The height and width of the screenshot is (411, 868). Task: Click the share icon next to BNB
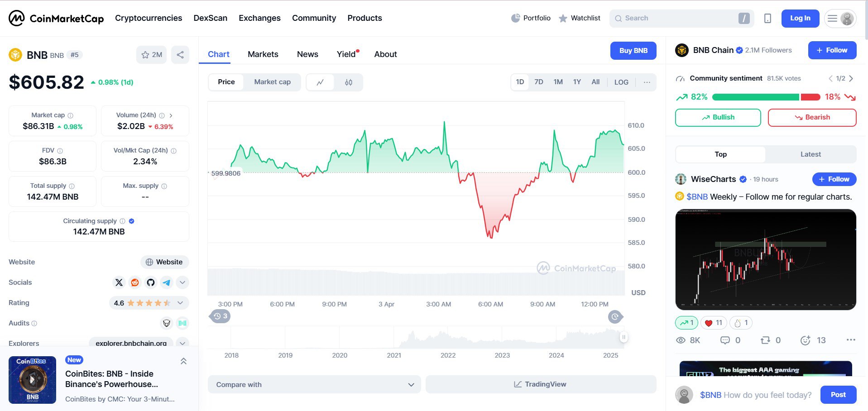pos(180,55)
